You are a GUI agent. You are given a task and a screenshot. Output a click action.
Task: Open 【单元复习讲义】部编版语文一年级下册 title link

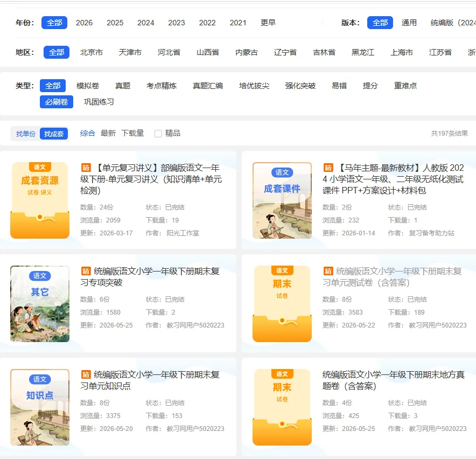pyautogui.click(x=151, y=179)
